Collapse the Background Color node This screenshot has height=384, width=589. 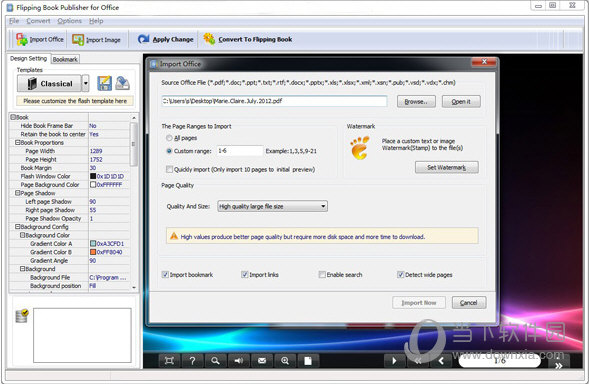pyautogui.click(x=22, y=235)
